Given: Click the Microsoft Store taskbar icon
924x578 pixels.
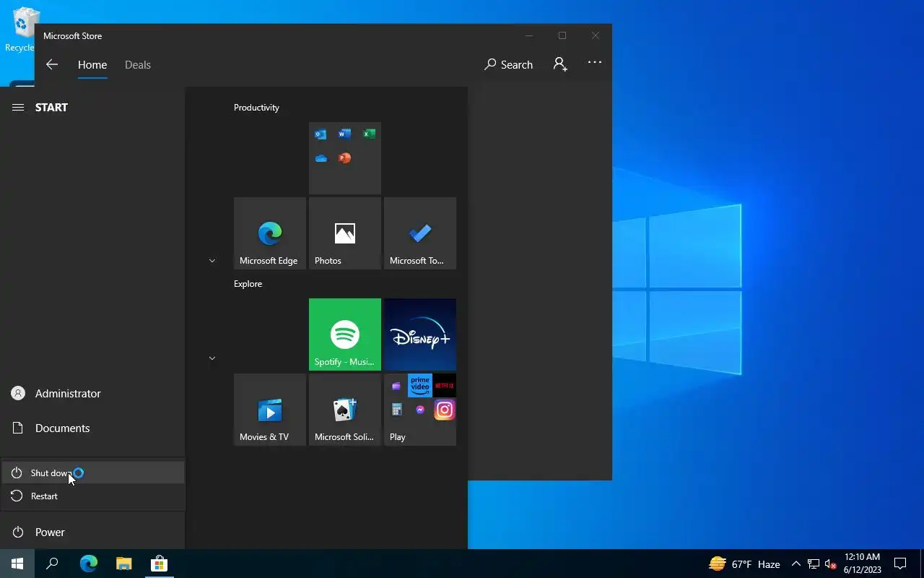Looking at the screenshot, I should (x=159, y=564).
